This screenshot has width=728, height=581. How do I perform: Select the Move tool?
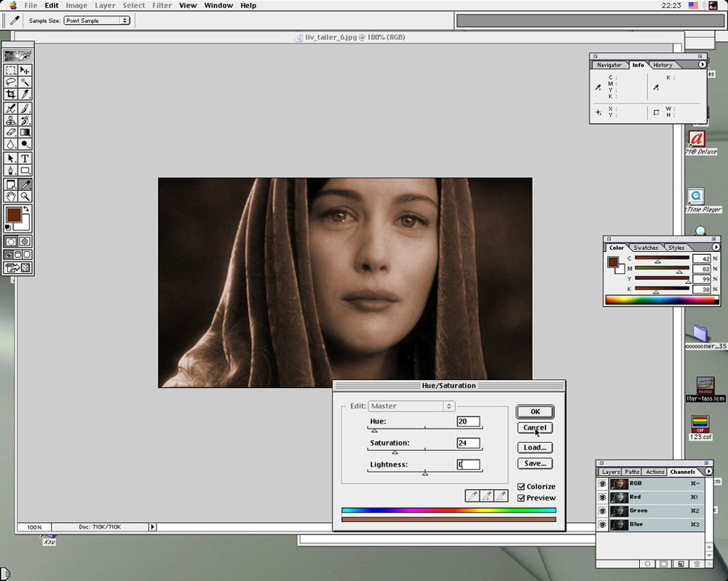tap(25, 71)
